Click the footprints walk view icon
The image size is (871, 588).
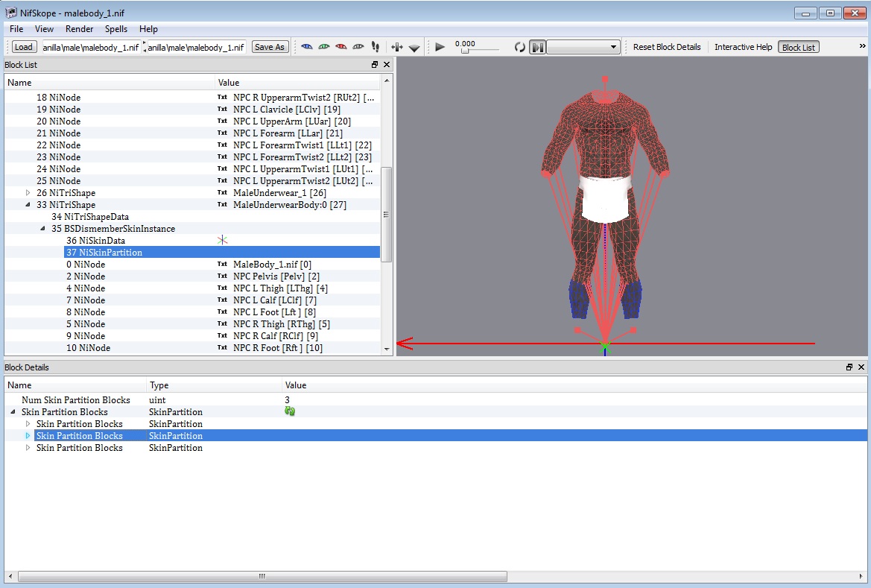375,47
